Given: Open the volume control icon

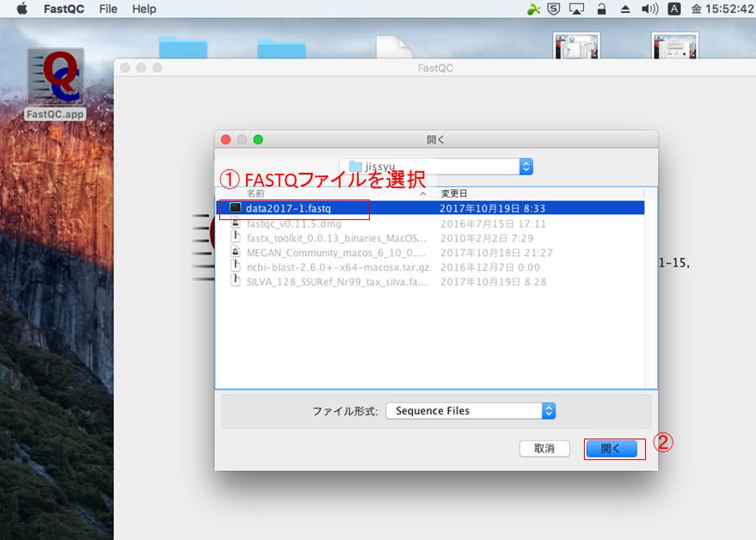Looking at the screenshot, I should click(649, 9).
